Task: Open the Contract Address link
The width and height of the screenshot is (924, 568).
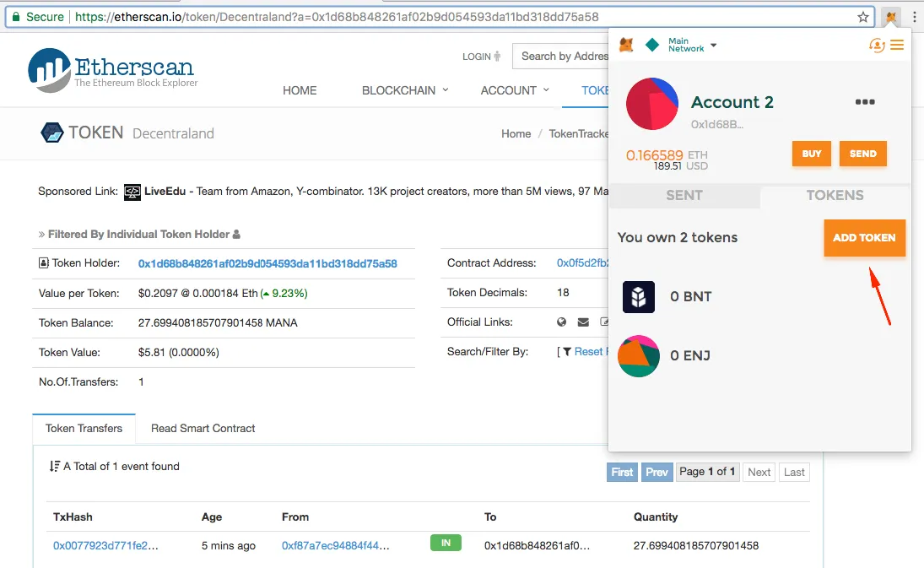Action: (x=583, y=263)
